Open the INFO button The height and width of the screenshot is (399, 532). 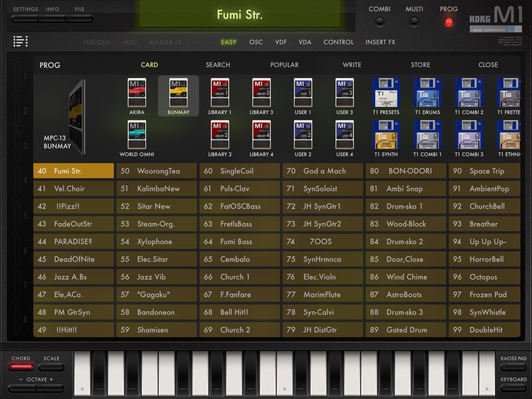coord(52,19)
